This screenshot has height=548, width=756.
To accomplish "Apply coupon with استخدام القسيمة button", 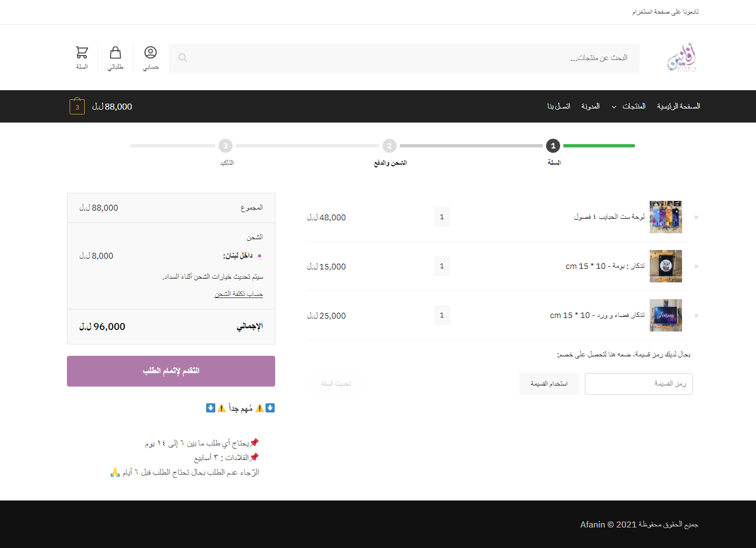I will [549, 384].
